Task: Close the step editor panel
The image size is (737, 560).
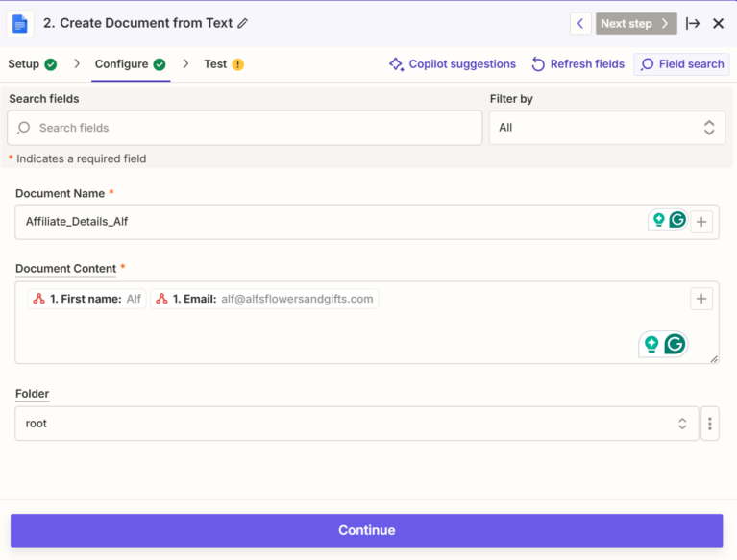Action: coord(718,23)
